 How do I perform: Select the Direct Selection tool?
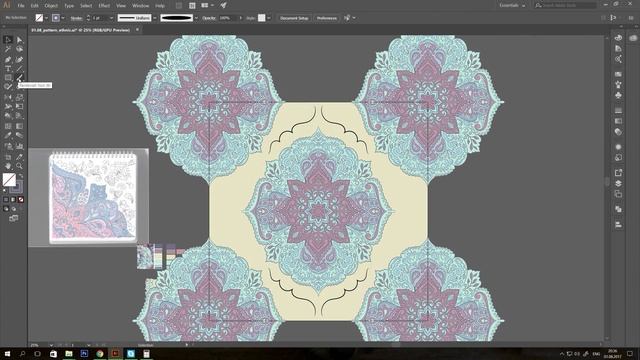click(19, 40)
